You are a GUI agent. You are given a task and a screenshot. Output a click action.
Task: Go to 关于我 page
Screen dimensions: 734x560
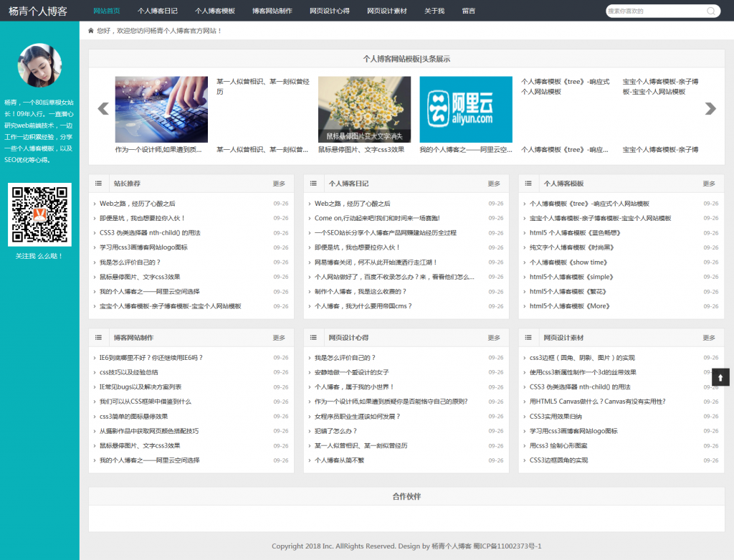point(434,11)
